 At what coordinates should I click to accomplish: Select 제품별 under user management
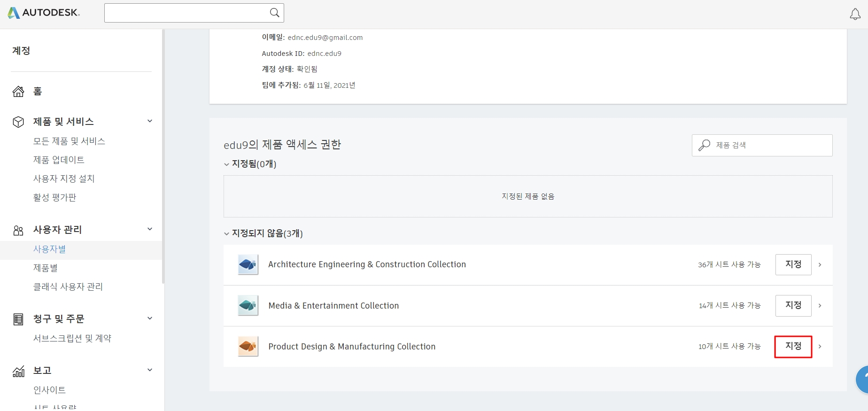pyautogui.click(x=45, y=268)
